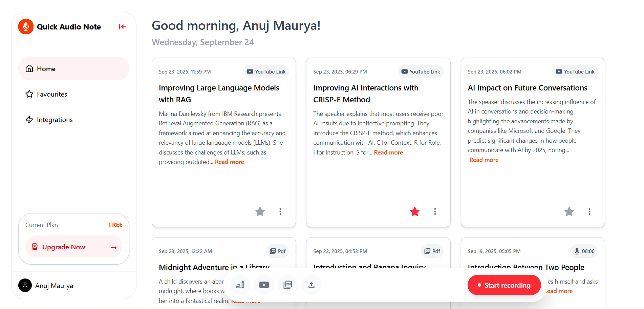Star the AI Impact on Future Conversations note
644x309 pixels.
pos(569,211)
